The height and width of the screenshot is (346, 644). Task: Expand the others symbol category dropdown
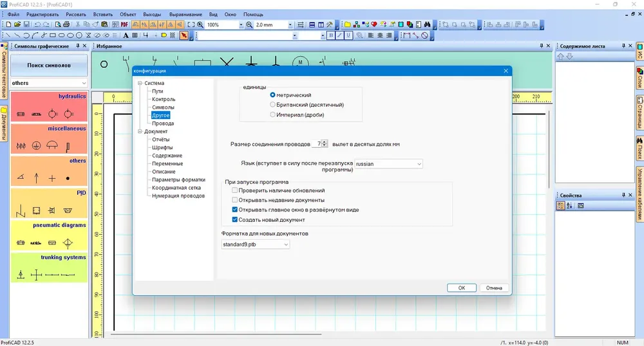click(x=49, y=83)
